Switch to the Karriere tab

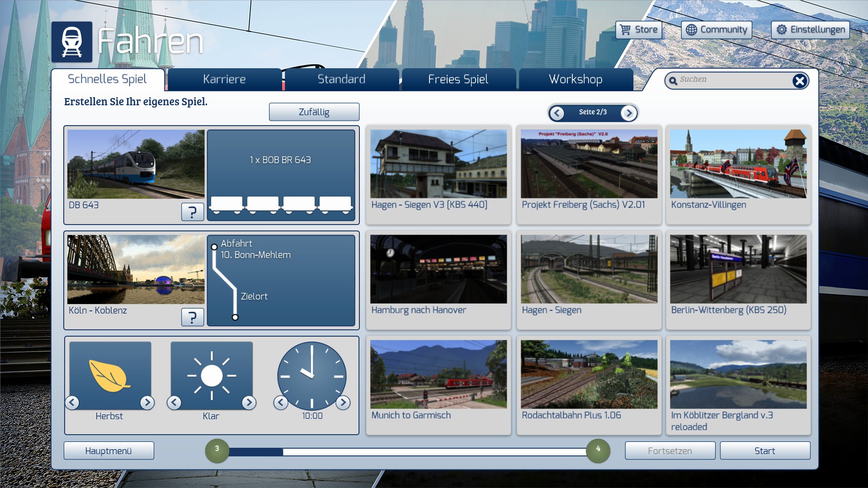point(224,80)
